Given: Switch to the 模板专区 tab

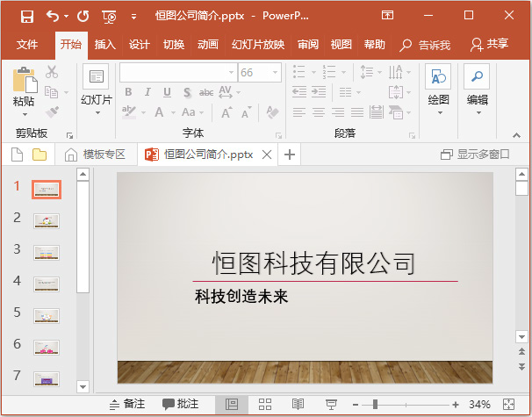Looking at the screenshot, I should [95, 155].
